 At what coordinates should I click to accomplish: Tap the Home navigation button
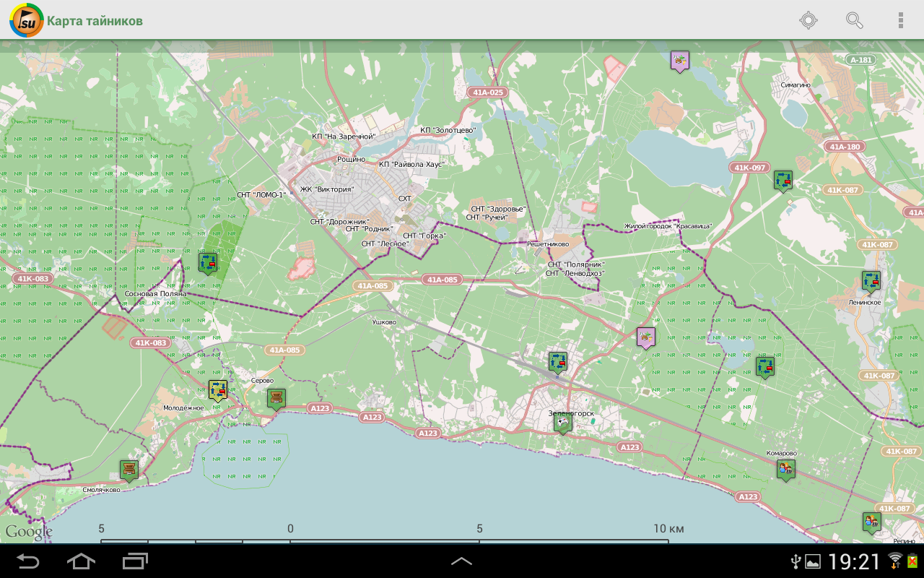[x=81, y=560]
